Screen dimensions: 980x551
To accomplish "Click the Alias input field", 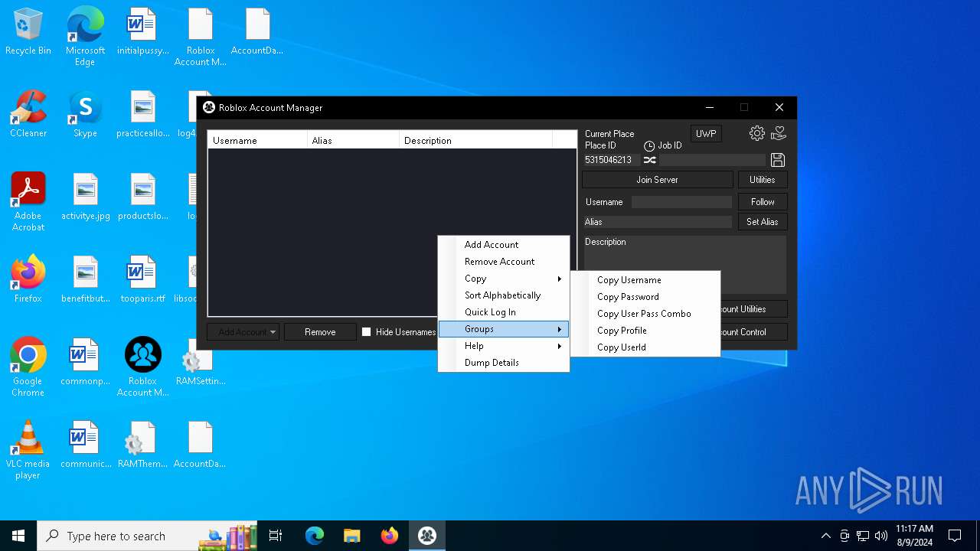I will [x=658, y=222].
